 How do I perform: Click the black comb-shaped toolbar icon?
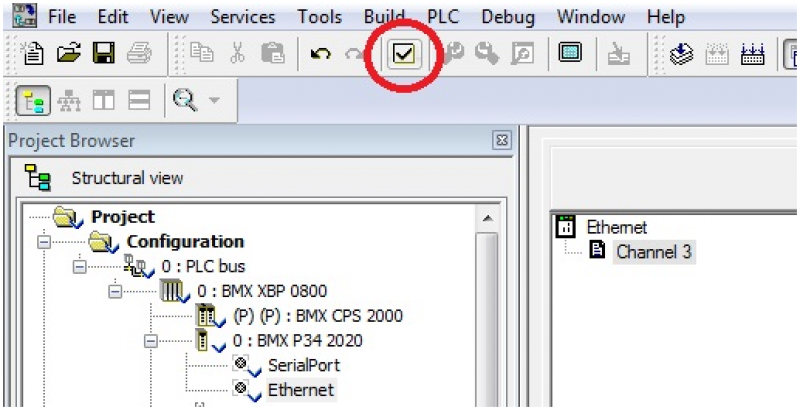[753, 53]
